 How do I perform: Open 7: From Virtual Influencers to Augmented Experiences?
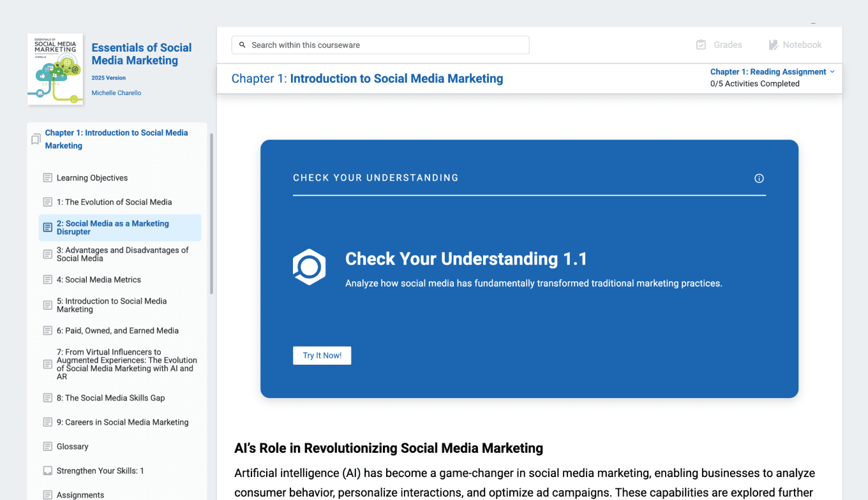tap(127, 364)
